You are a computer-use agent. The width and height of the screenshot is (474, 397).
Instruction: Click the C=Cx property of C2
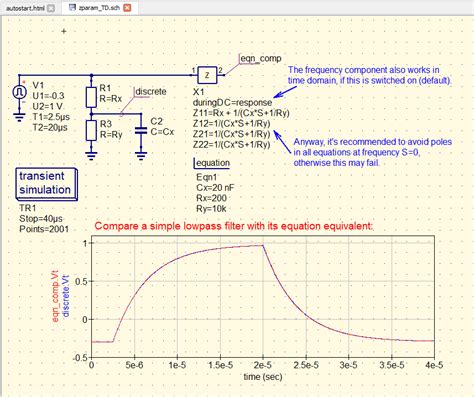[x=162, y=132]
